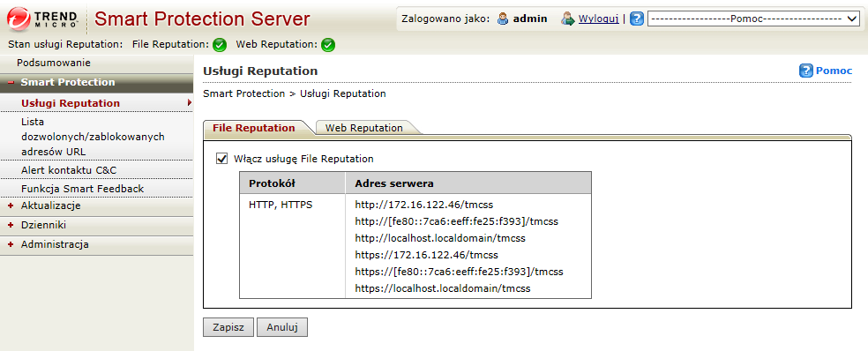This screenshot has width=868, height=351.
Task: Click the Protokół column header
Action: [292, 183]
